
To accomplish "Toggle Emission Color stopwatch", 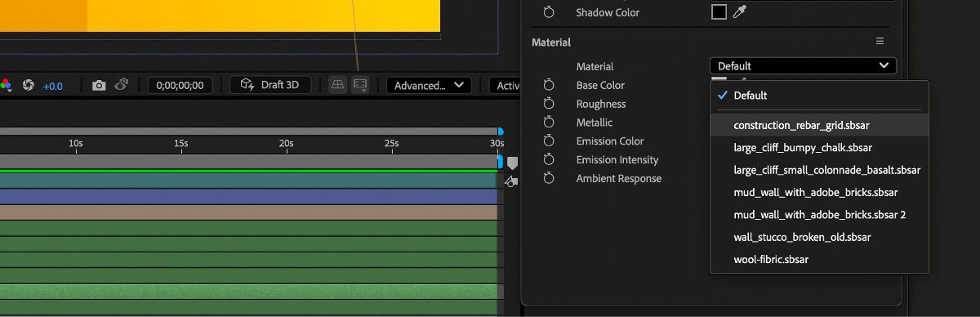I will (x=549, y=141).
